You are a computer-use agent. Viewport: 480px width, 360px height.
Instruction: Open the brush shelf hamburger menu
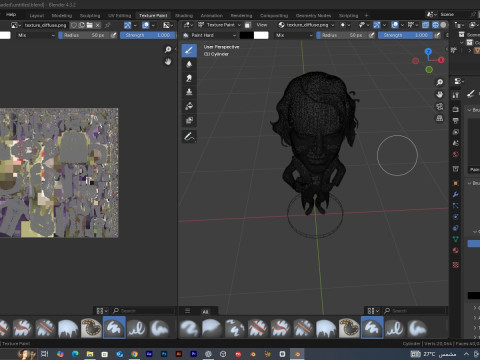point(188,311)
